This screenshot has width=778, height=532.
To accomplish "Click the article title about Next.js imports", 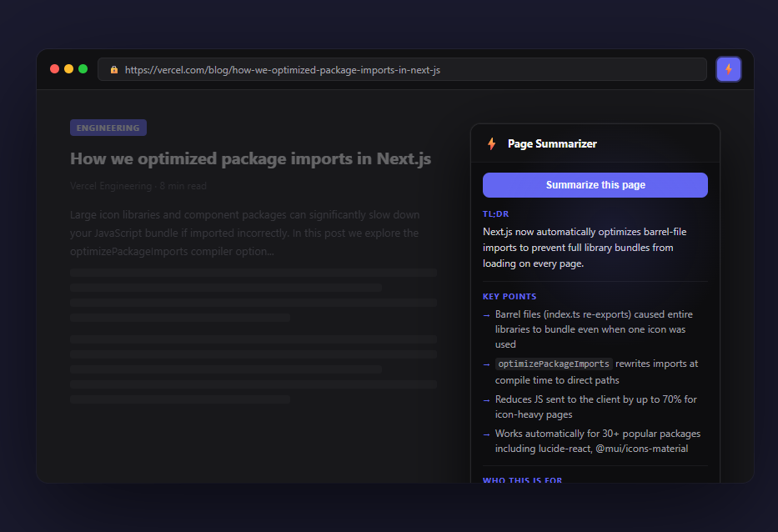I will point(250,158).
